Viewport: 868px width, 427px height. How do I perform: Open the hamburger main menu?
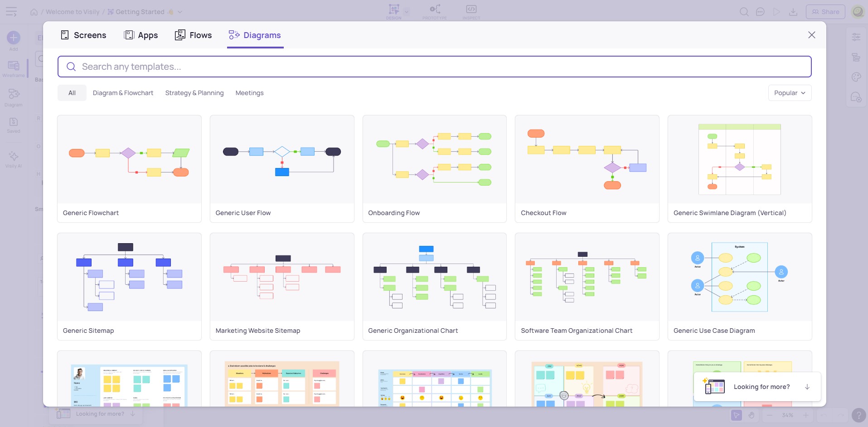point(11,12)
